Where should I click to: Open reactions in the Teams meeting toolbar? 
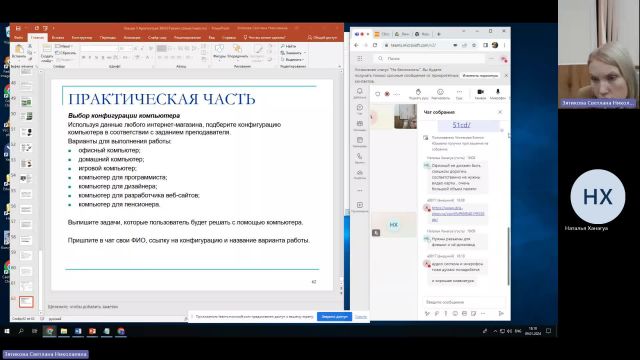[440, 94]
